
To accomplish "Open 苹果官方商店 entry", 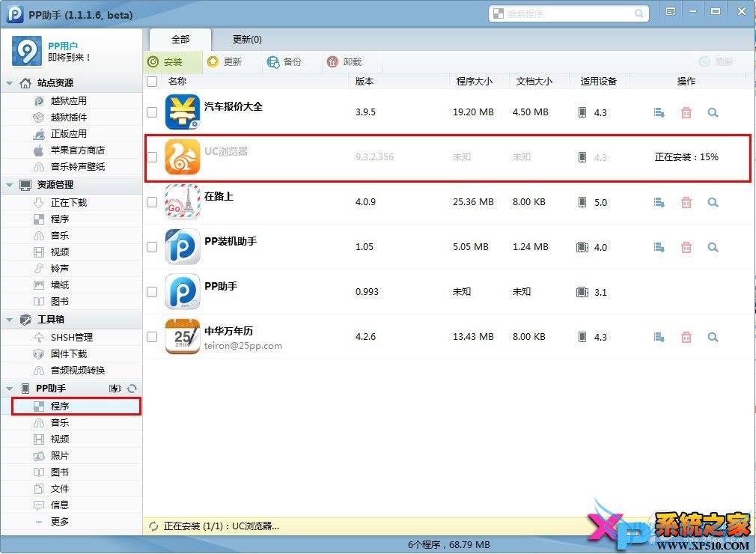I will [77, 150].
